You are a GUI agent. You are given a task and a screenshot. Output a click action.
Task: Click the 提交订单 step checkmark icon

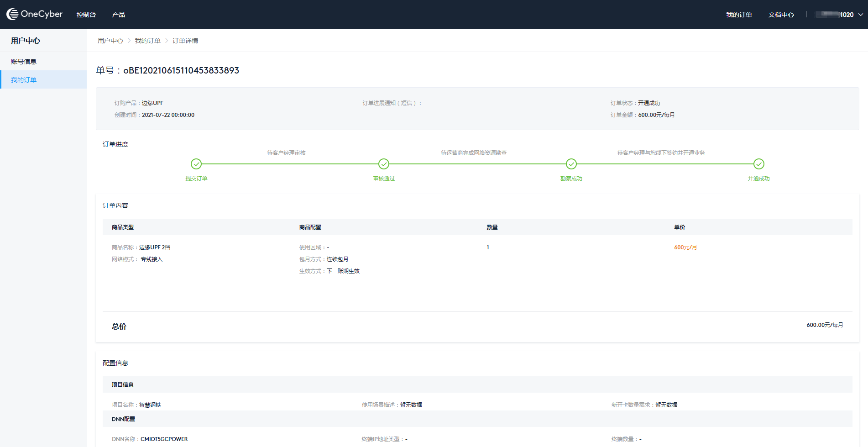(196, 164)
